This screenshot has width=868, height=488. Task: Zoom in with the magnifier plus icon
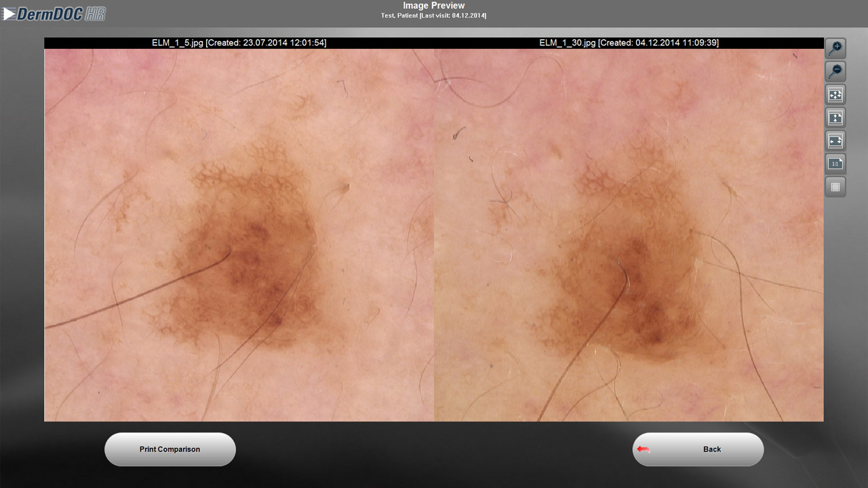click(835, 48)
